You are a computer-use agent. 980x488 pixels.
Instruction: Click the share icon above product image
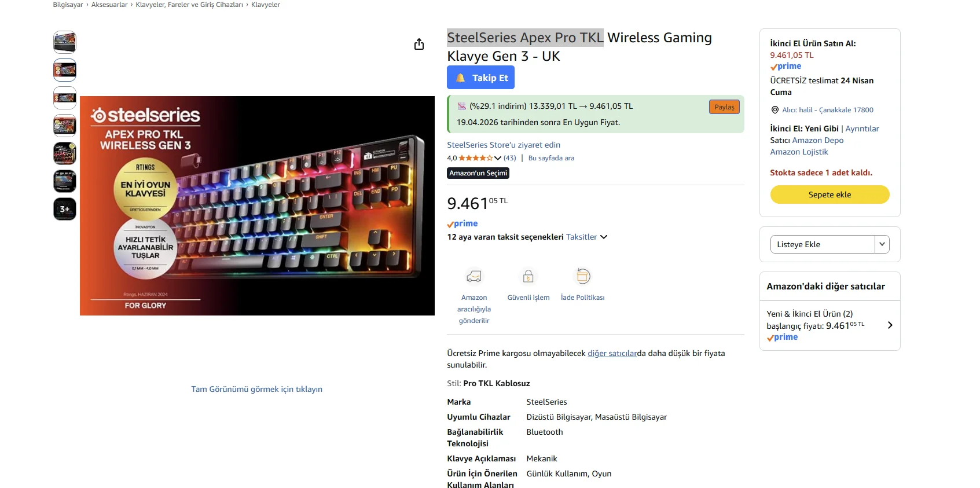(419, 45)
